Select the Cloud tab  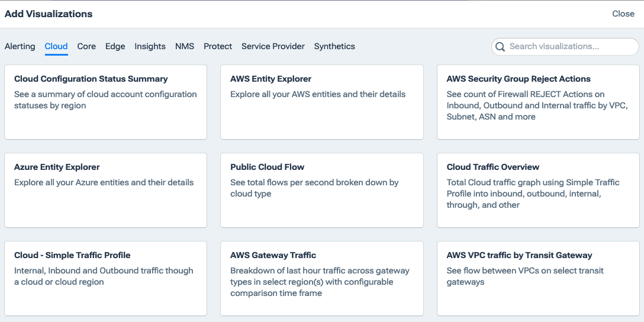click(x=56, y=46)
